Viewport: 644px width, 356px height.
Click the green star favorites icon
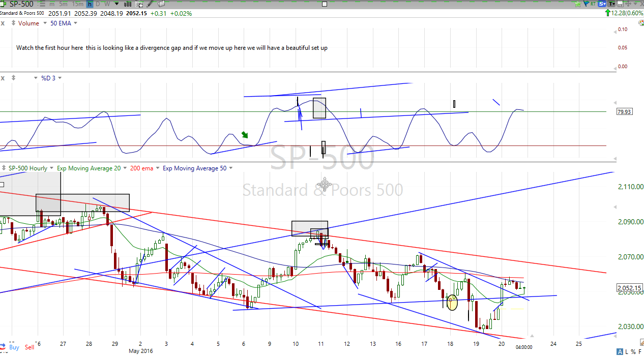point(578,4)
